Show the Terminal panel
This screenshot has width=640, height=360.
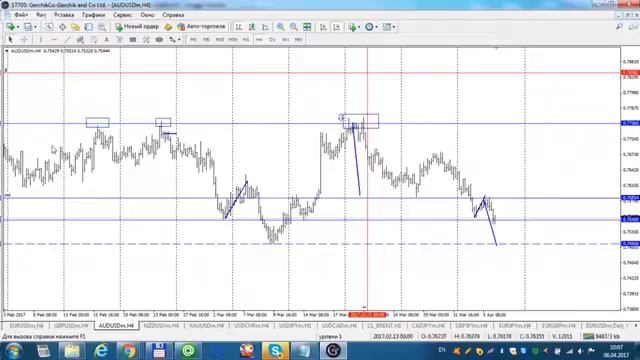89,27
